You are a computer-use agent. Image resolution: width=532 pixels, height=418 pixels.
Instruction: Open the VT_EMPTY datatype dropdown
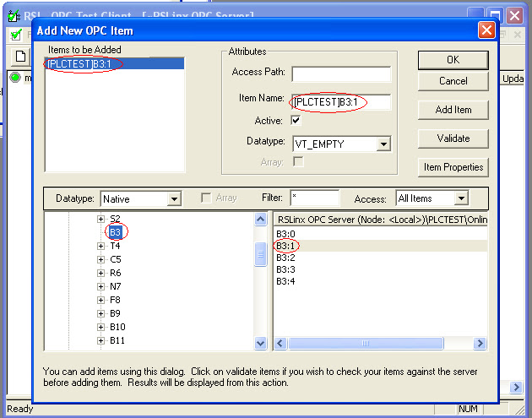(383, 144)
